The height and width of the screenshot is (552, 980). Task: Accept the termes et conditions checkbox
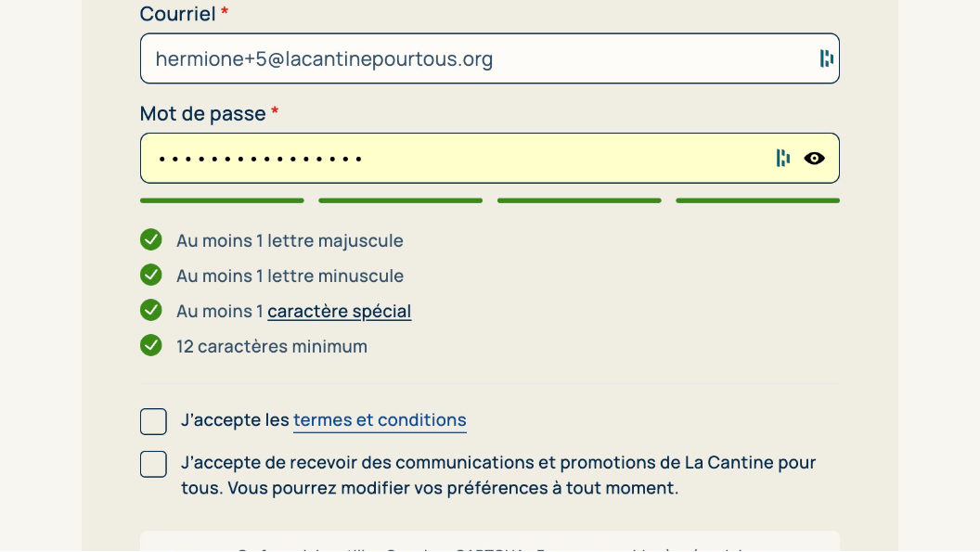[x=153, y=421]
